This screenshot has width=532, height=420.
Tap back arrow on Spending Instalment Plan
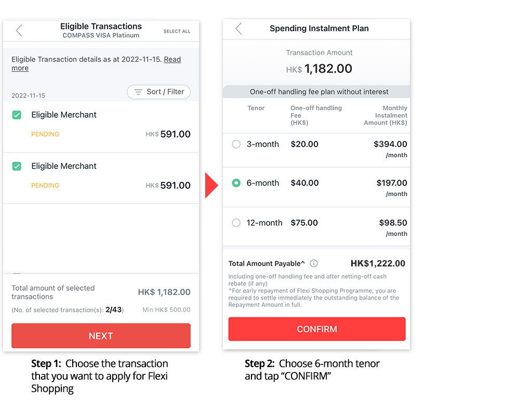238,29
